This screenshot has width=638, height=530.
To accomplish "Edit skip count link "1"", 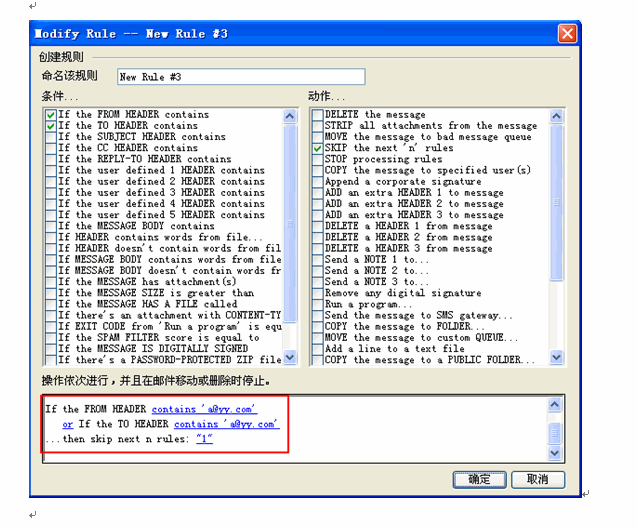I will [204, 439].
